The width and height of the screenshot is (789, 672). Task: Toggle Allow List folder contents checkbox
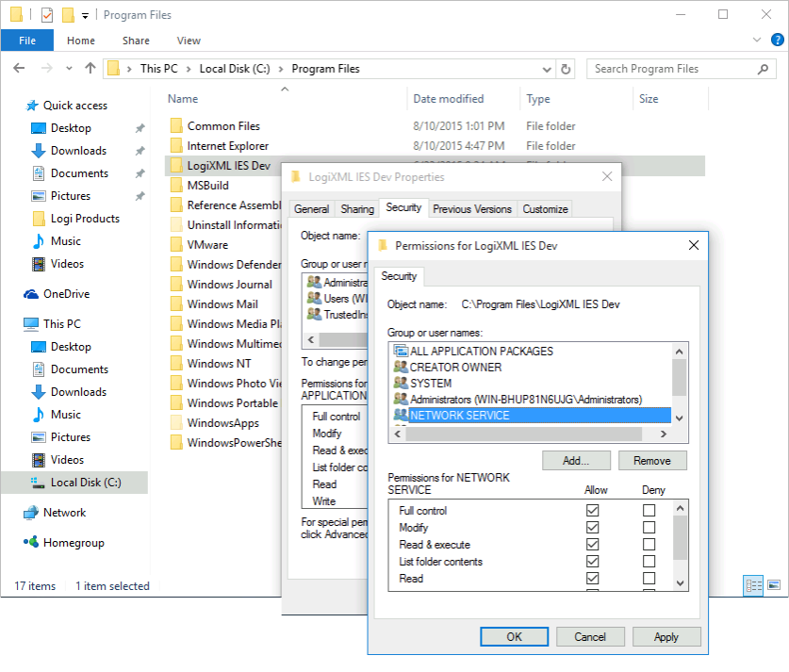[592, 561]
